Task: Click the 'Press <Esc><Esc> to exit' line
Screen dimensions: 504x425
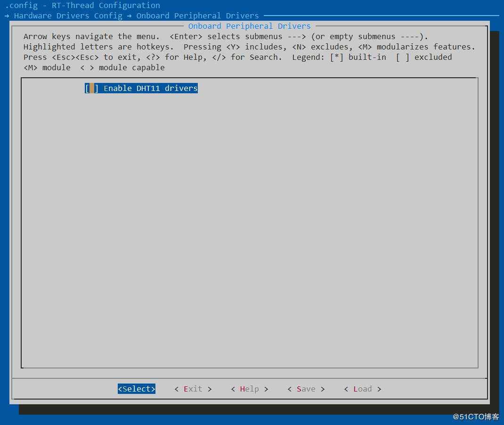Action: click(237, 57)
